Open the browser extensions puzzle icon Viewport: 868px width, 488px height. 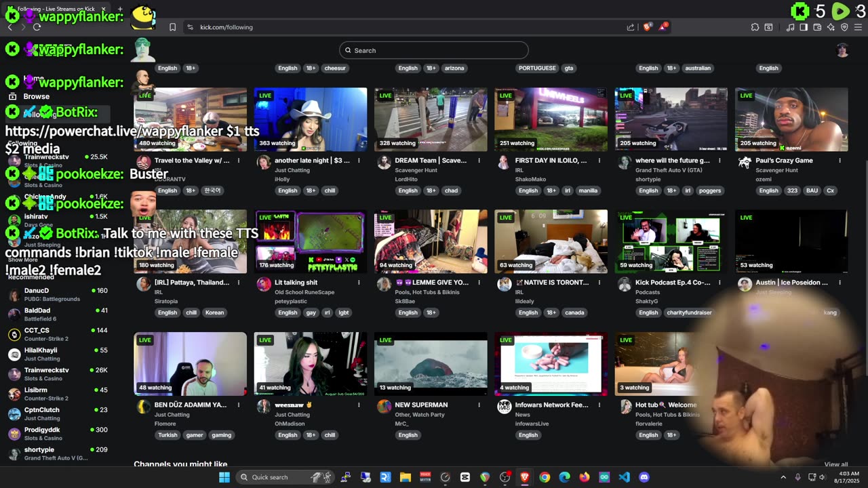point(755,27)
